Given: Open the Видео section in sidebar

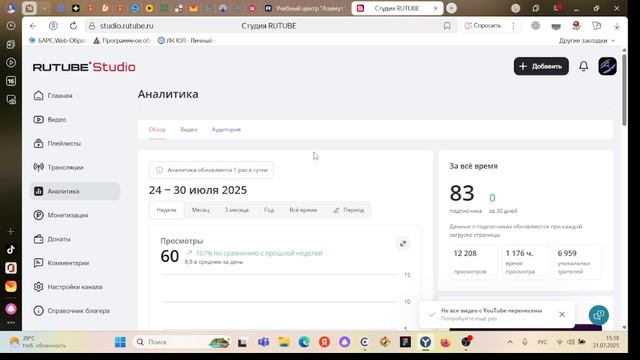Looking at the screenshot, I should pyautogui.click(x=50, y=120).
